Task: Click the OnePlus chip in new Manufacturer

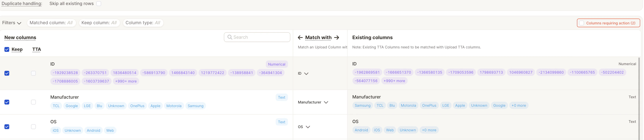Action: pos(137,106)
